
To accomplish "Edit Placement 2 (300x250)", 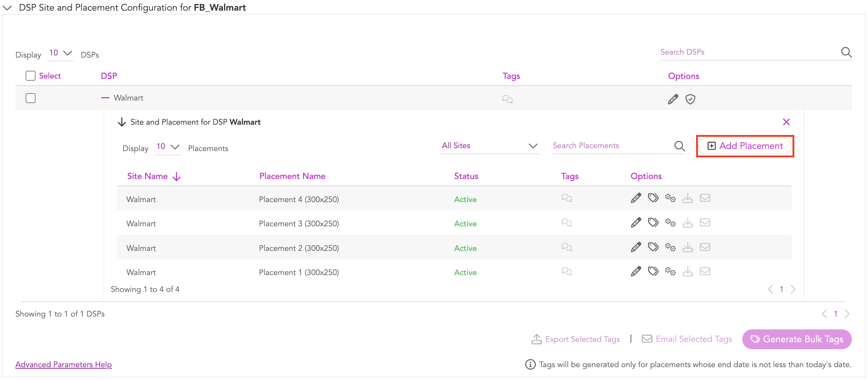I will click(636, 247).
